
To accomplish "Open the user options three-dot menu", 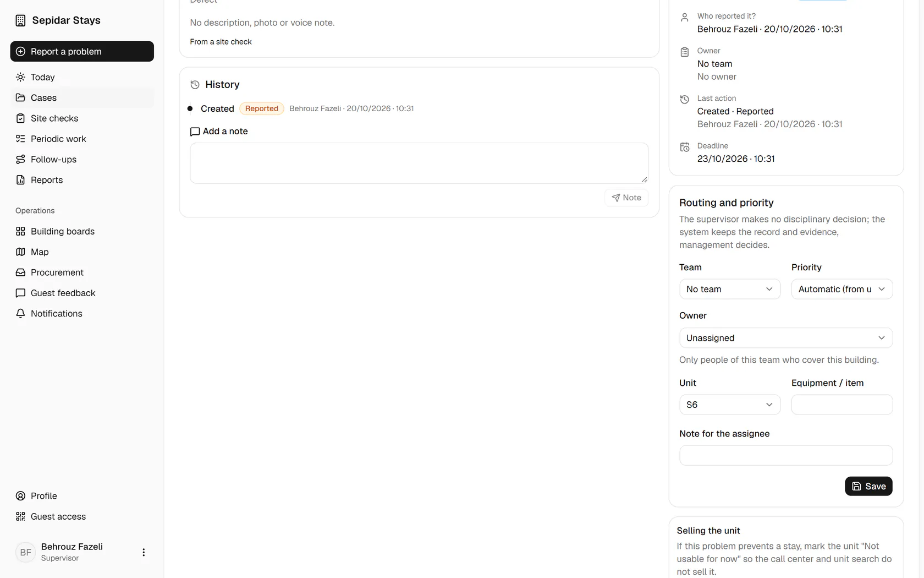I will coord(144,552).
